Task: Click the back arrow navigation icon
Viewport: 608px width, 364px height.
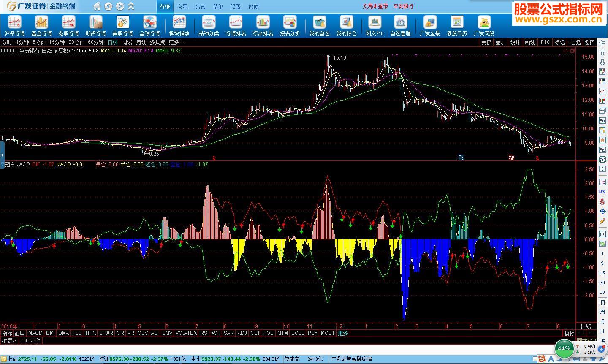Action: (109, 6)
